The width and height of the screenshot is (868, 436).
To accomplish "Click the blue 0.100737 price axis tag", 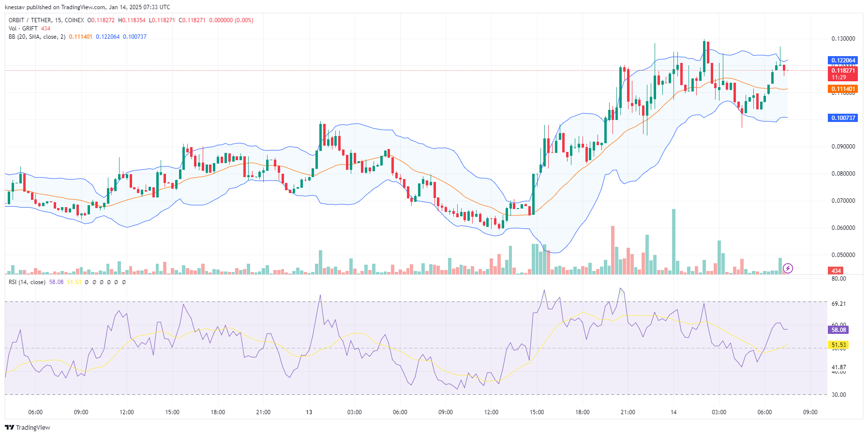I will (x=843, y=118).
